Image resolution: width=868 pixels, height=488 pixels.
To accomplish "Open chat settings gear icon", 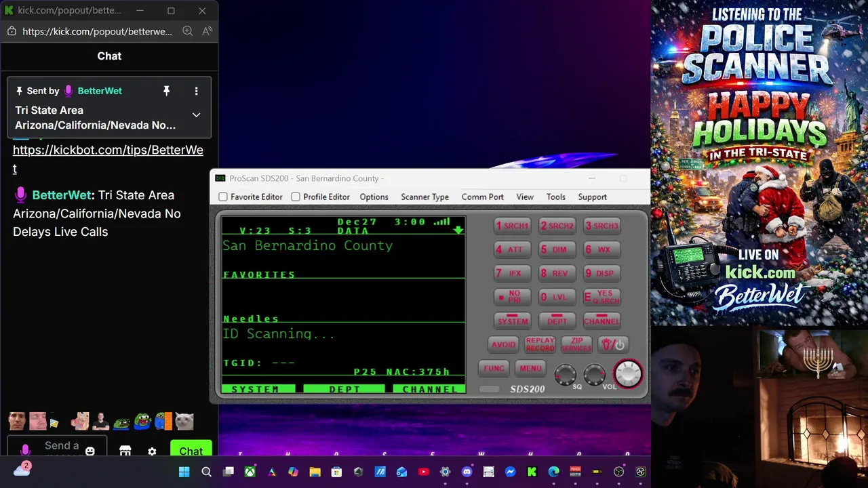I will pos(152,451).
